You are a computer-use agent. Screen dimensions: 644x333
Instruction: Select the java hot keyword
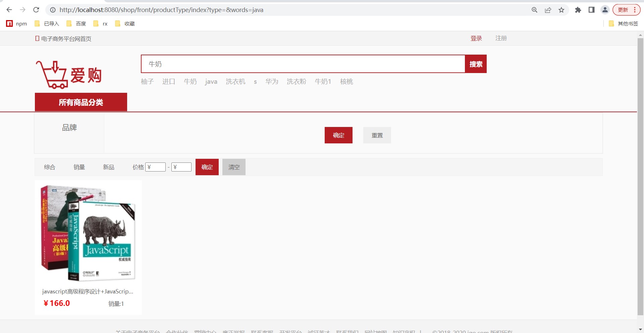tap(211, 81)
